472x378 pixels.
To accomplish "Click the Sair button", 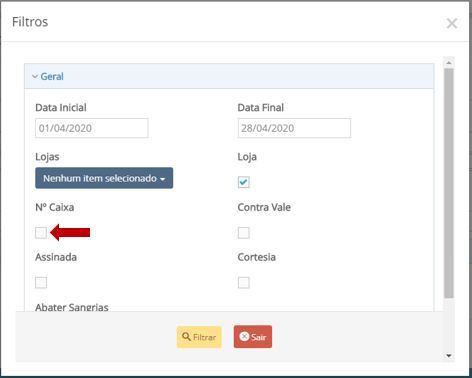I will click(253, 337).
